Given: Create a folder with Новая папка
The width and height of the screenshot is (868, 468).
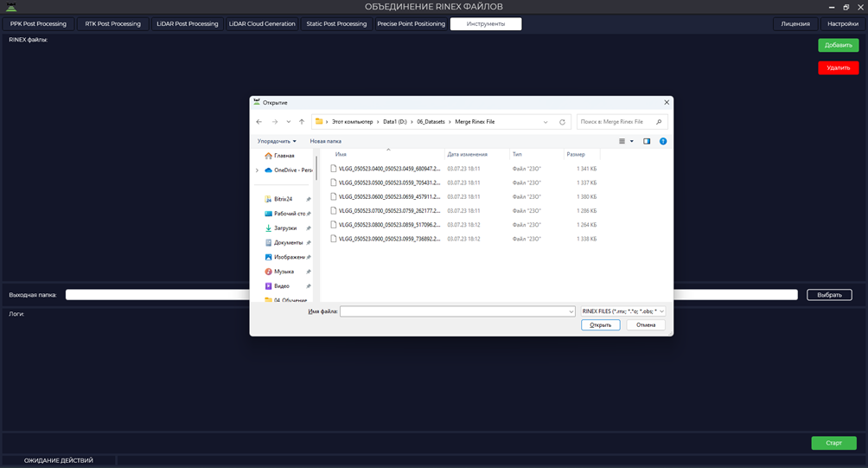Looking at the screenshot, I should coord(325,141).
